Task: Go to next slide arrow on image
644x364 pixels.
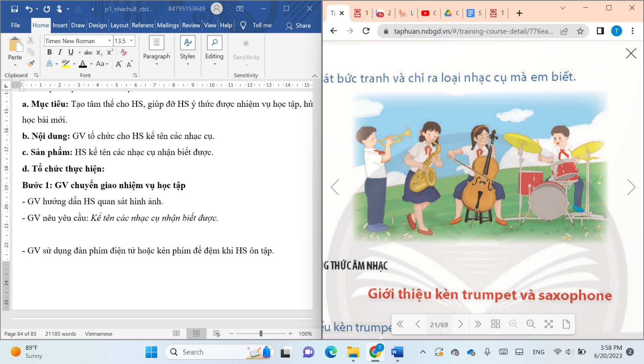Action: pyautogui.click(x=631, y=187)
